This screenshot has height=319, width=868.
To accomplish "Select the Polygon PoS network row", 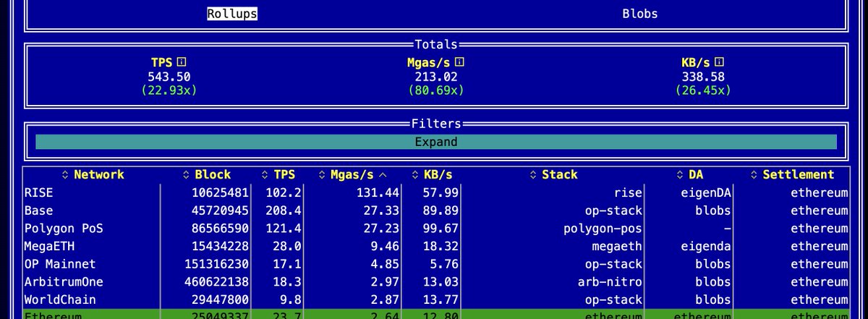I will (x=435, y=228).
